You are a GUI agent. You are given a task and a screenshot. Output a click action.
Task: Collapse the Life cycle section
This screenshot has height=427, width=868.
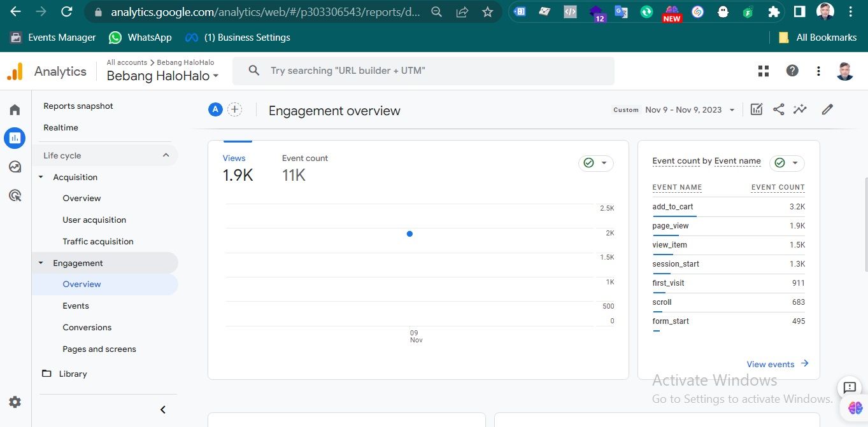[x=166, y=155]
